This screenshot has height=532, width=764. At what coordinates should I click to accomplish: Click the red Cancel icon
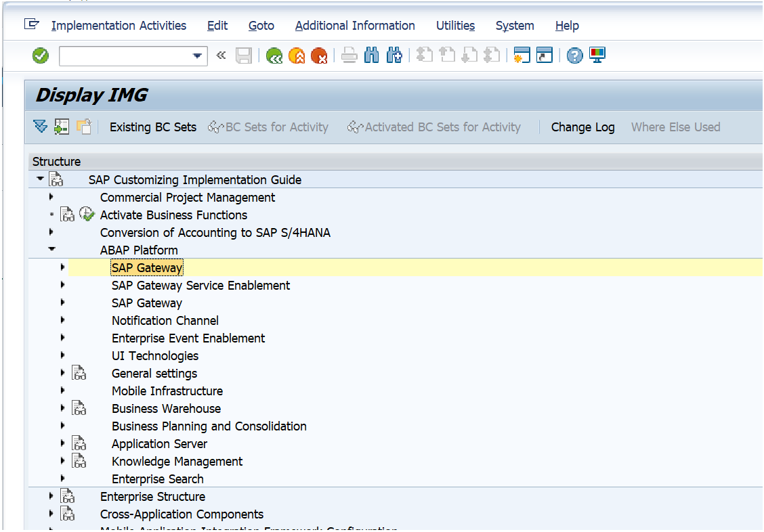(319, 56)
